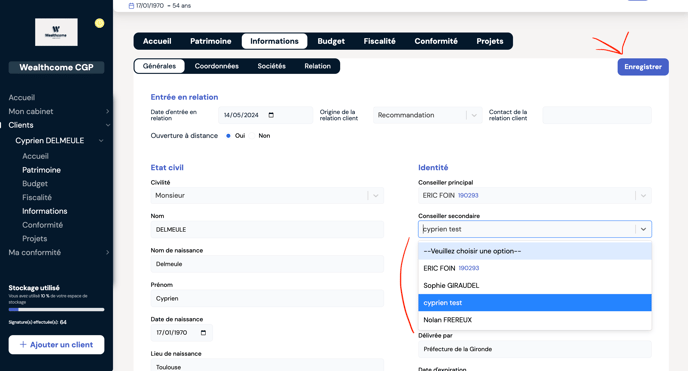688x371 pixels.
Task: Click calendar icon beside 17/01/1970 header
Action: (x=131, y=6)
